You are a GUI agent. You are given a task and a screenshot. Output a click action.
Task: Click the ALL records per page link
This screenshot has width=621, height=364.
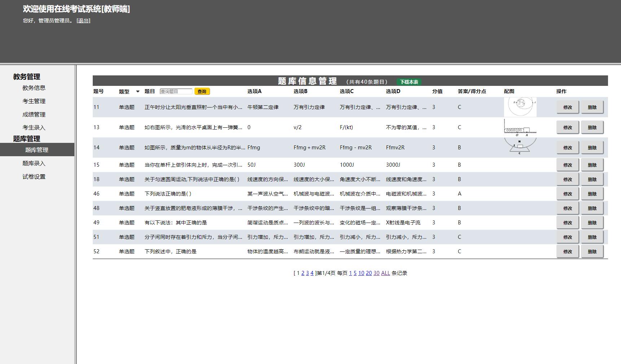385,273
